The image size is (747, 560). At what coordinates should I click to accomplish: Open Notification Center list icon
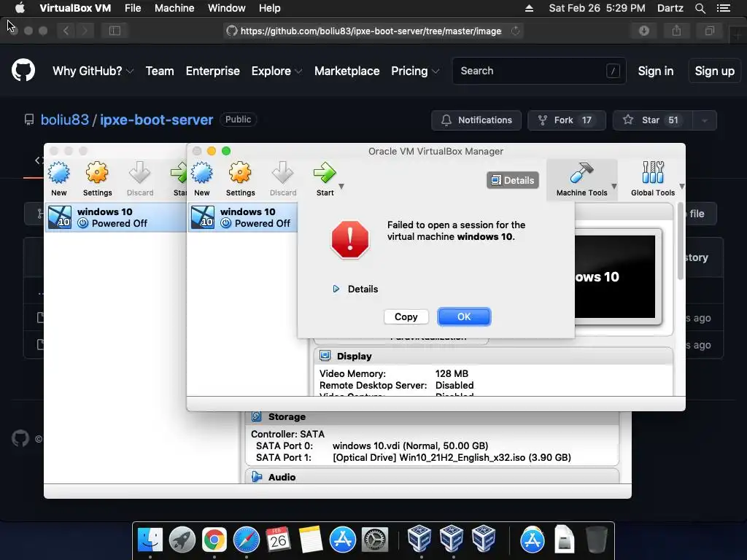(x=724, y=8)
